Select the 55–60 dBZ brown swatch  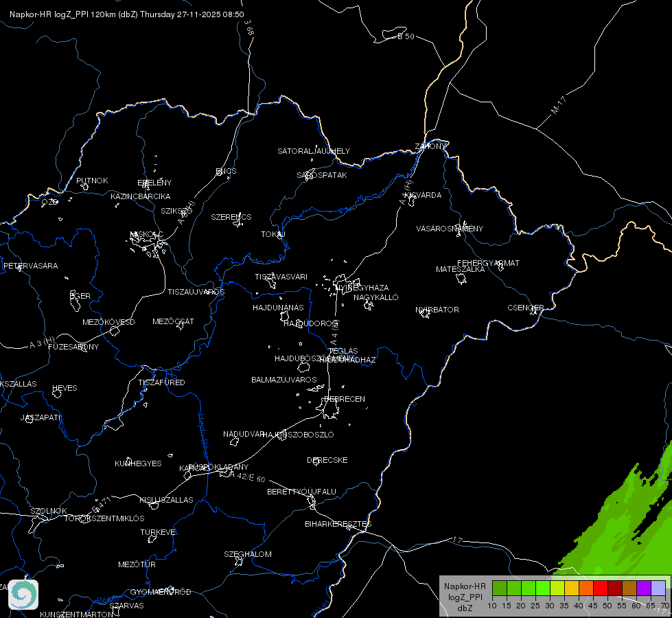pos(629,588)
